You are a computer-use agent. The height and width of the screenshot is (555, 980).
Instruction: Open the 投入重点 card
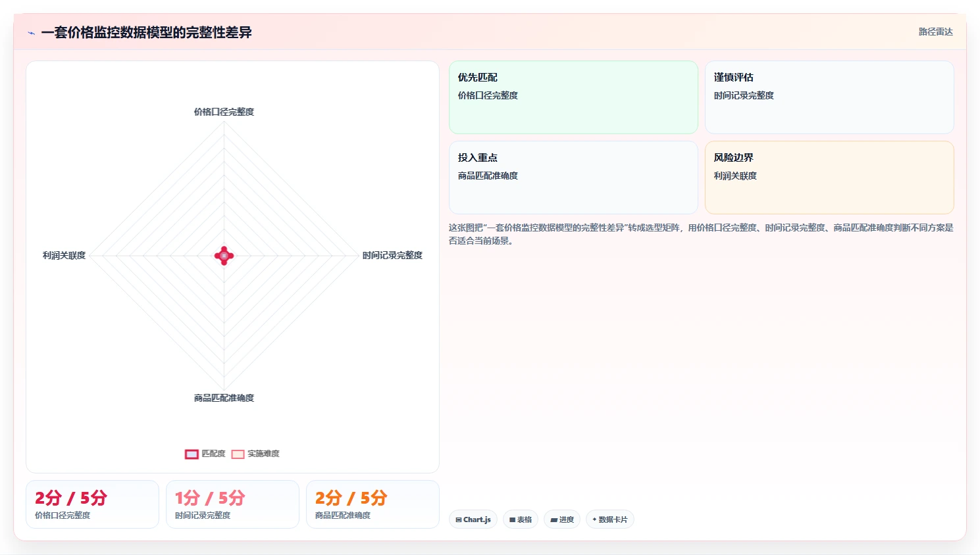[573, 178]
